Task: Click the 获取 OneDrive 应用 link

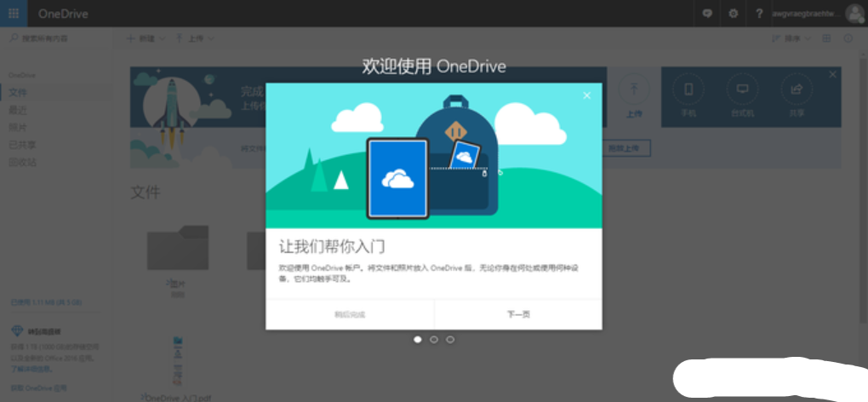Action: click(x=39, y=388)
